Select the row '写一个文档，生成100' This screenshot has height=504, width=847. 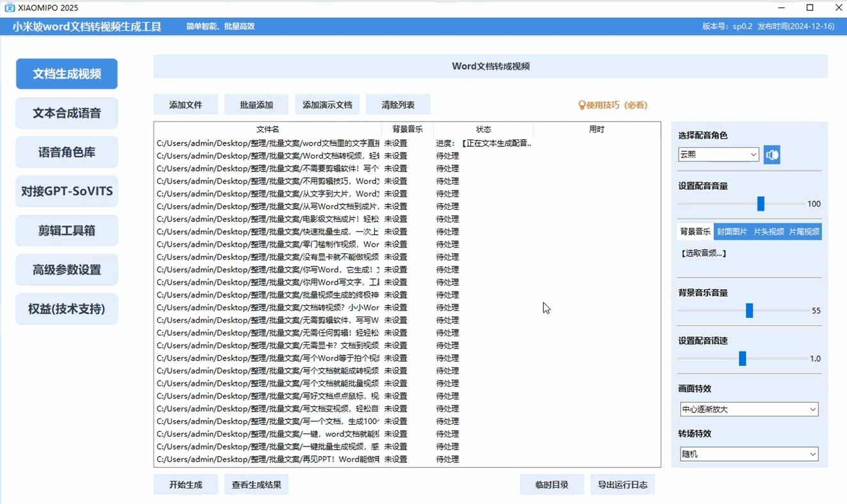pyautogui.click(x=407, y=421)
